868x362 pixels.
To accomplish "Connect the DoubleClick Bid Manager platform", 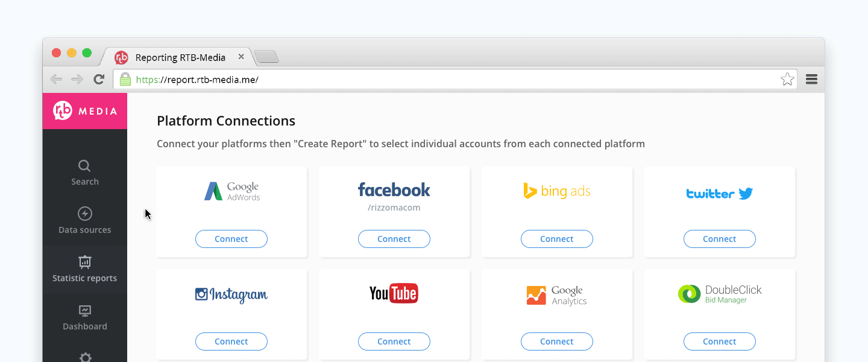I will point(720,341).
